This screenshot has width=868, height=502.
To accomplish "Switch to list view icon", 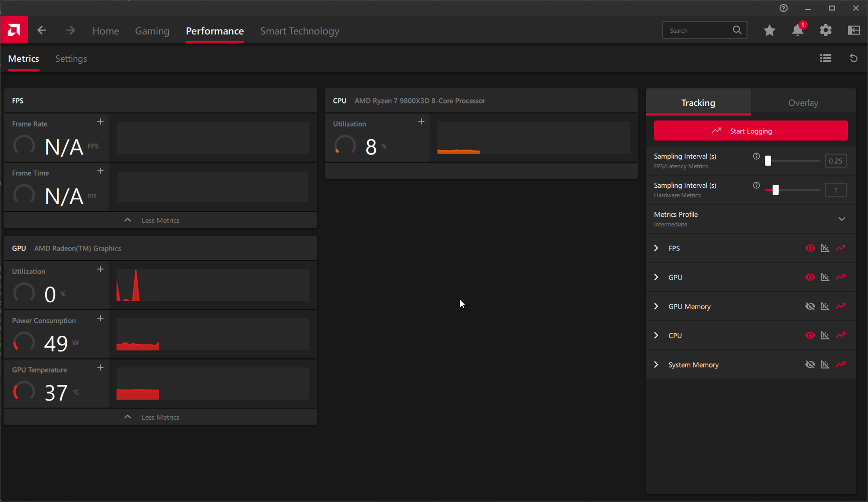I will (x=826, y=58).
